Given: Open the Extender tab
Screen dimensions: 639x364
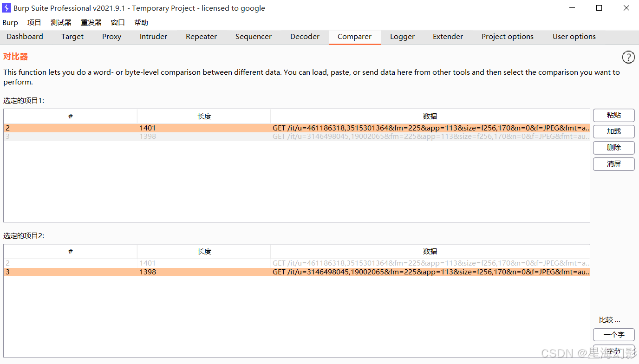Looking at the screenshot, I should [447, 37].
